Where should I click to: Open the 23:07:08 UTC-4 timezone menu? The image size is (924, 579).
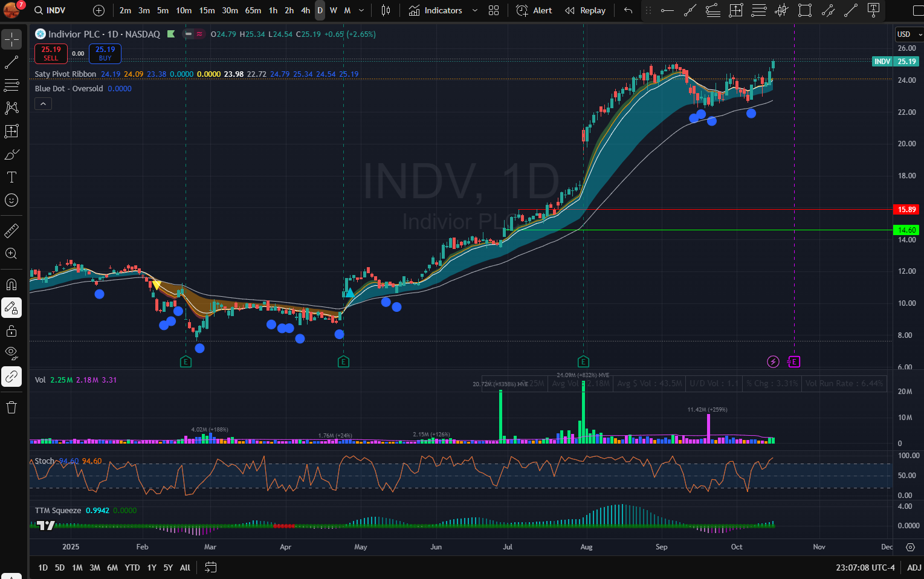(865, 568)
